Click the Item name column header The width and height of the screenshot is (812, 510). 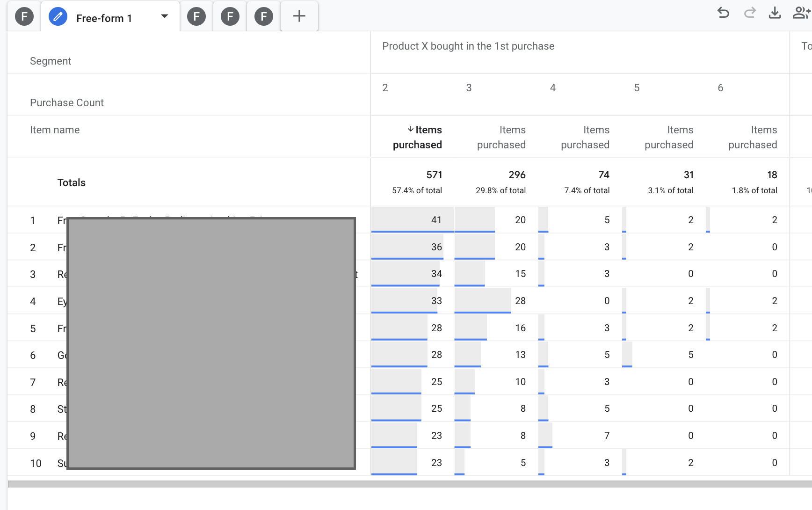pos(55,130)
